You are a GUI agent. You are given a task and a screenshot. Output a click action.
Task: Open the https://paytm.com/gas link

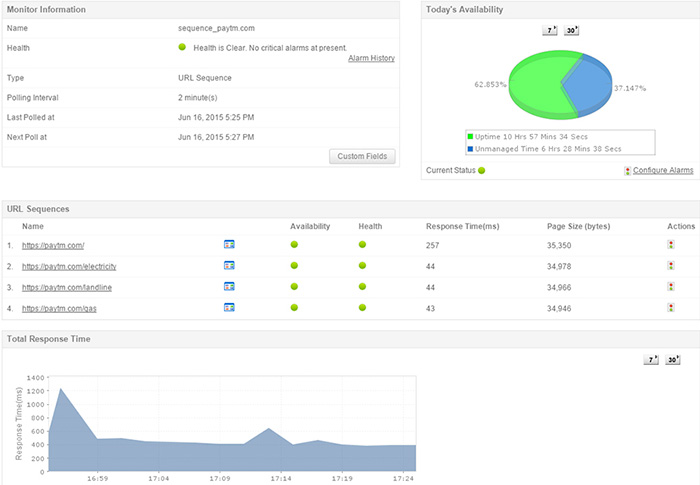pos(59,308)
